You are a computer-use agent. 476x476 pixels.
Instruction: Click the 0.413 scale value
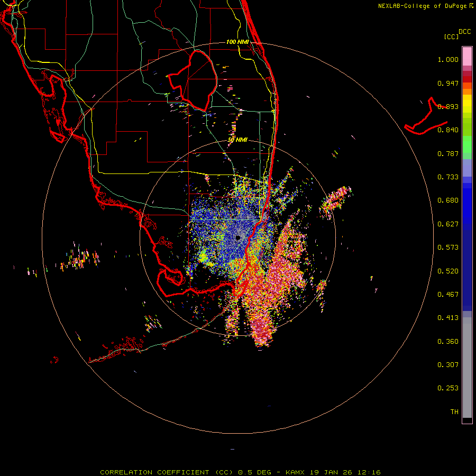point(448,318)
